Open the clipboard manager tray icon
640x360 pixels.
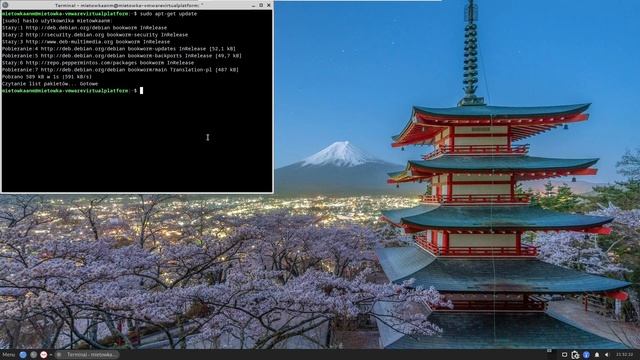pos(575,355)
